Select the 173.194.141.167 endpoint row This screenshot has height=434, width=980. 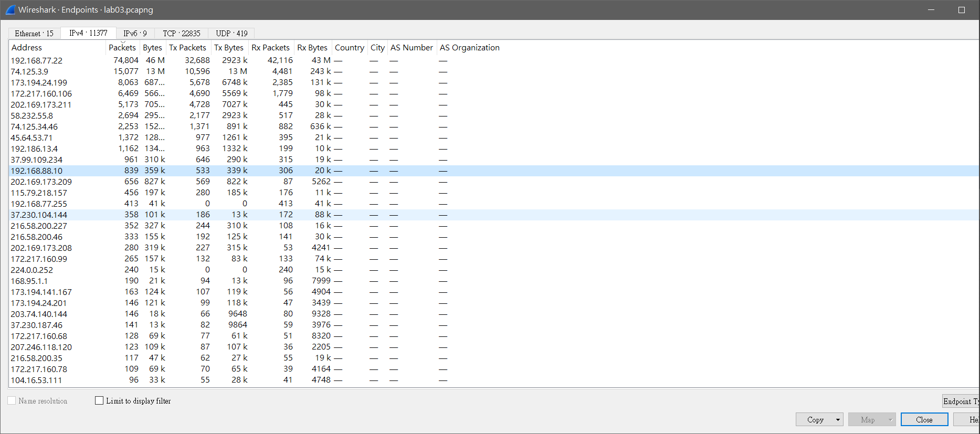coord(493,292)
